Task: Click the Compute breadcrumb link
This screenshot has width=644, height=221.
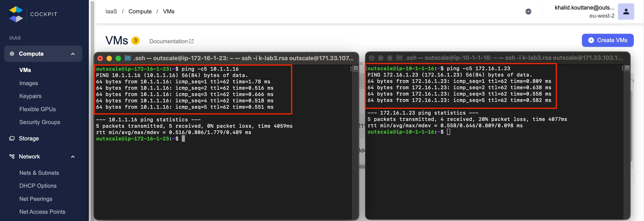Action: pyautogui.click(x=140, y=12)
